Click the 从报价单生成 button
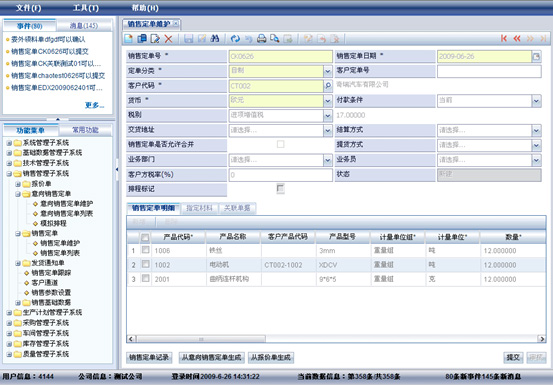Screen dimensions: 553x385 271,358
